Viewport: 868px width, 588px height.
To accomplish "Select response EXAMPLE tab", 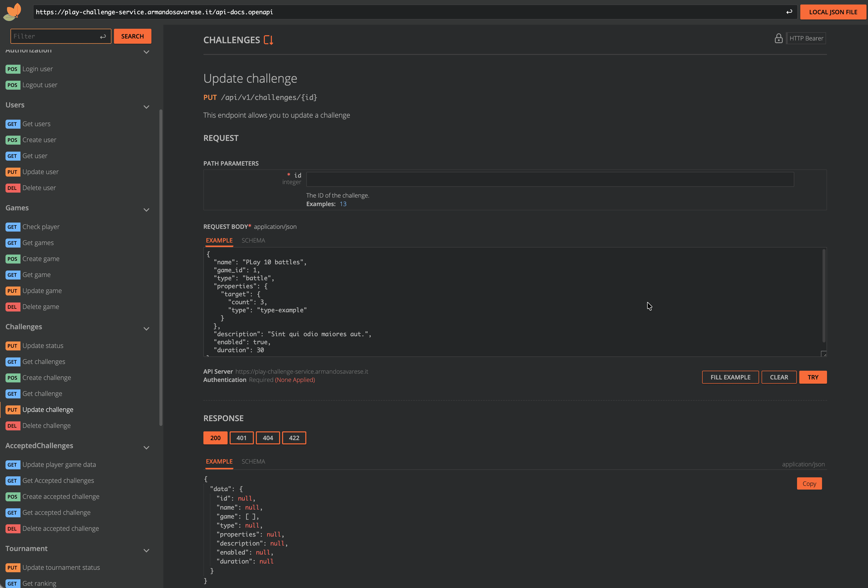I will coord(219,461).
